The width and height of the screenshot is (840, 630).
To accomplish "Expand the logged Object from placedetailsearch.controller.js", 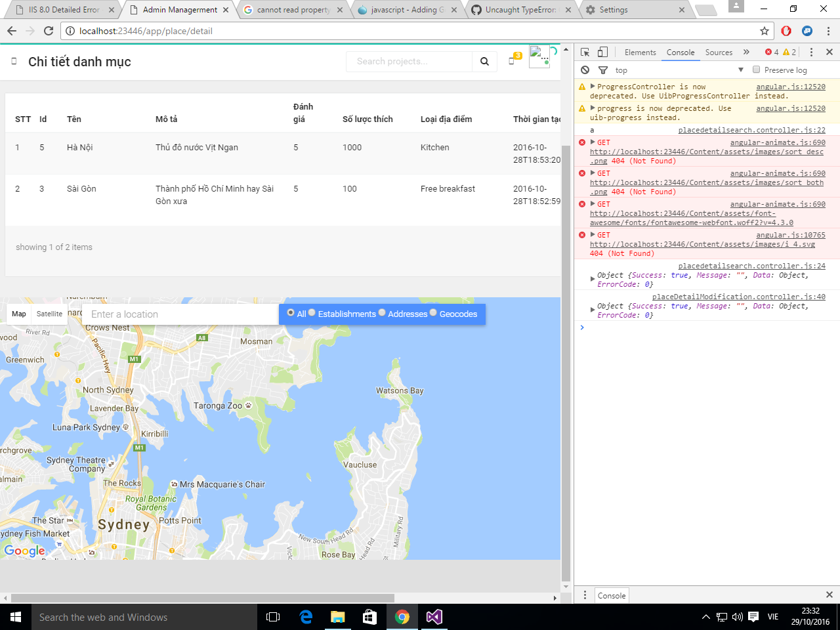I will 592,275.
